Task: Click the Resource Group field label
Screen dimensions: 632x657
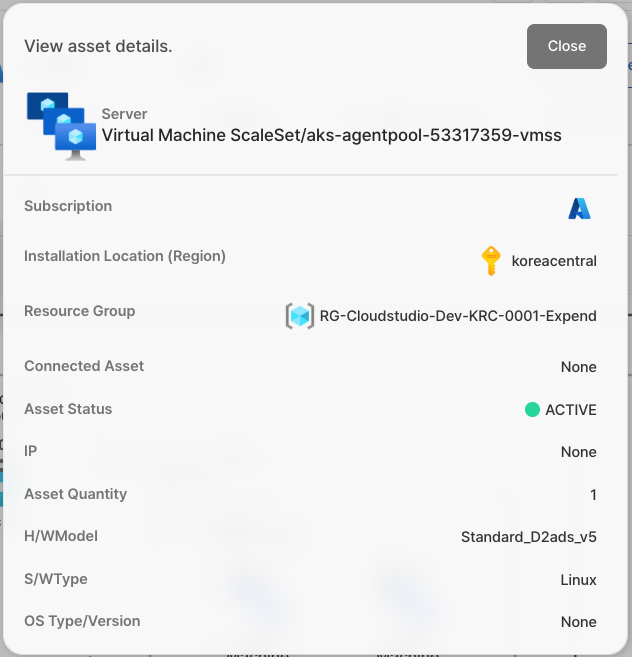Action: pyautogui.click(x=79, y=311)
